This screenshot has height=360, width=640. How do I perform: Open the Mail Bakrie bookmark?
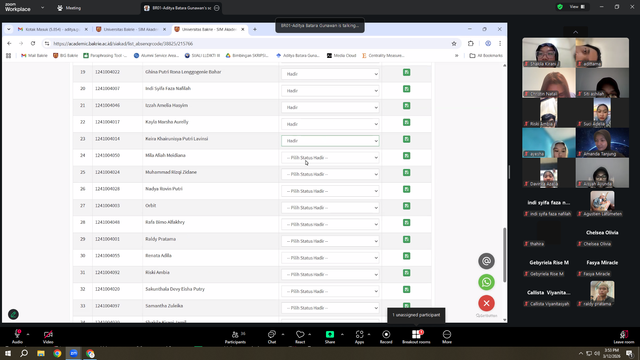point(34,56)
